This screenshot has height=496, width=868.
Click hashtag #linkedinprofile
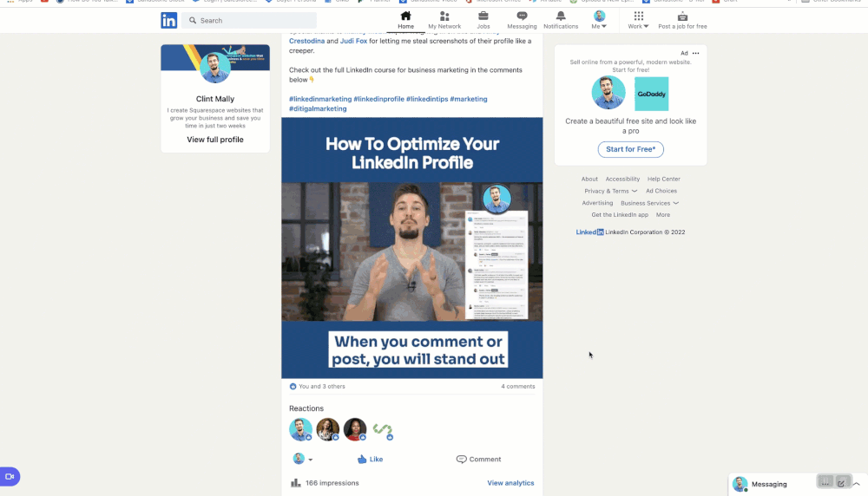click(x=378, y=99)
